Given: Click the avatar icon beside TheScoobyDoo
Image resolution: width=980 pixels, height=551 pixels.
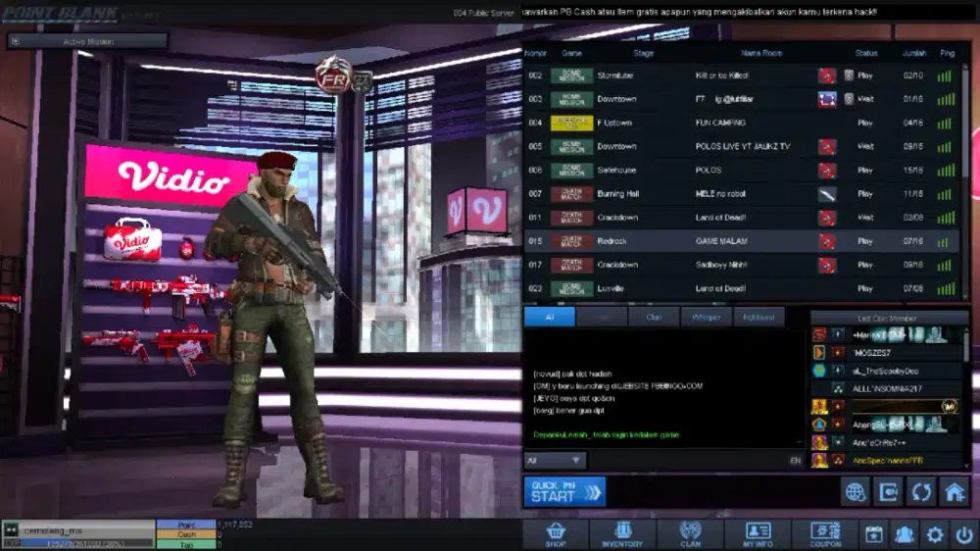Looking at the screenshot, I should pyautogui.click(x=818, y=371).
